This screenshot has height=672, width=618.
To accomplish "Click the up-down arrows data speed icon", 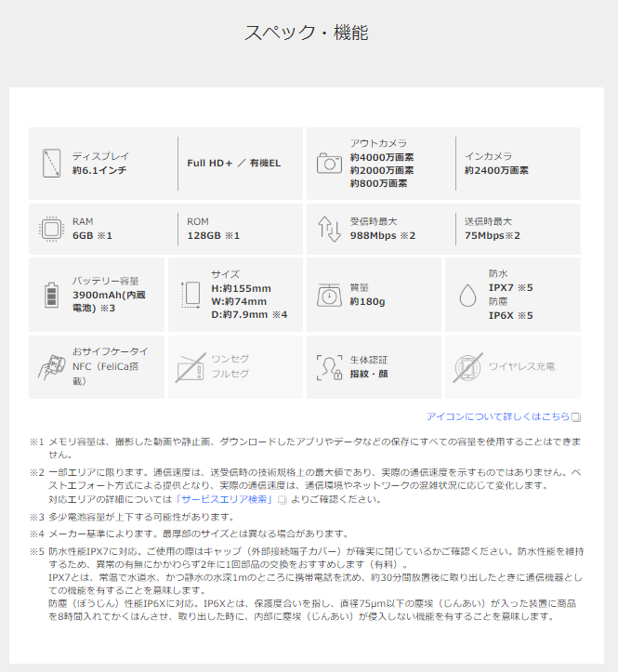I will (329, 229).
